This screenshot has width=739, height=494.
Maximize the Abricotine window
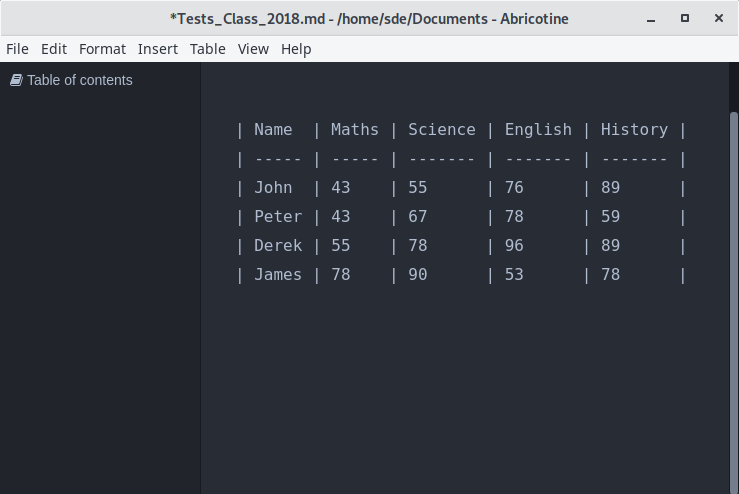[x=685, y=18]
